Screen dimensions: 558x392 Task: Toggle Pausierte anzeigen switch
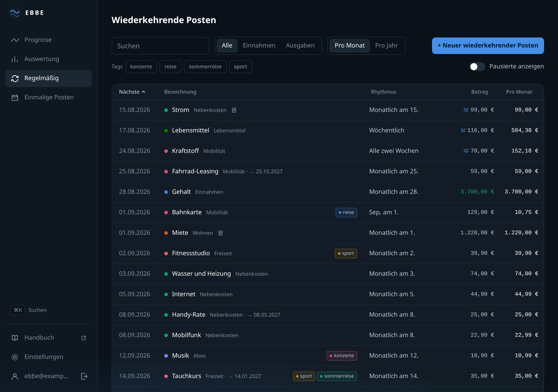click(477, 67)
